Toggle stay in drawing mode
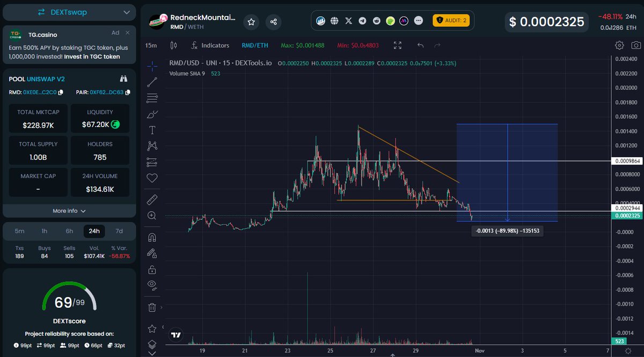 [x=152, y=253]
